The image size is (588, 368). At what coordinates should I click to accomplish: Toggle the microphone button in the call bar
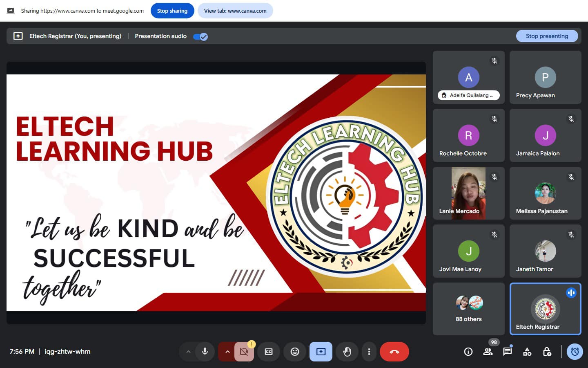(x=205, y=352)
